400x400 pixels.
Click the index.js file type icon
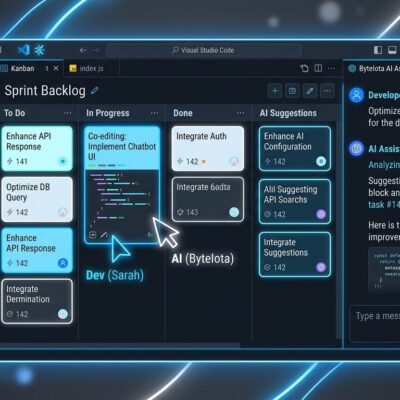[x=73, y=68]
